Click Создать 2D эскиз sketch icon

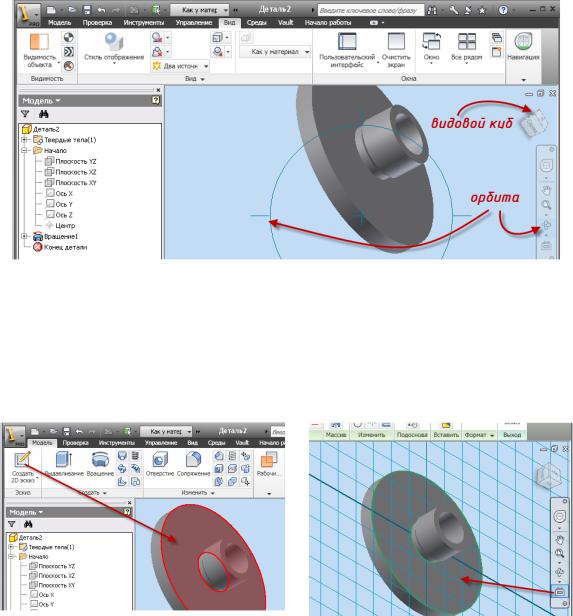tap(22, 467)
